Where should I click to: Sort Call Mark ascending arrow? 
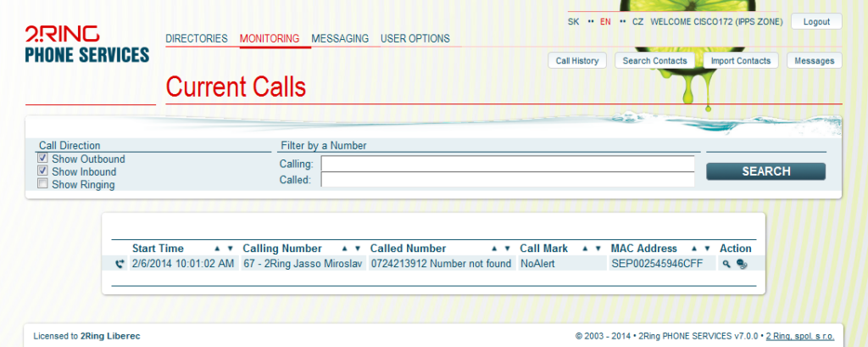pos(585,249)
